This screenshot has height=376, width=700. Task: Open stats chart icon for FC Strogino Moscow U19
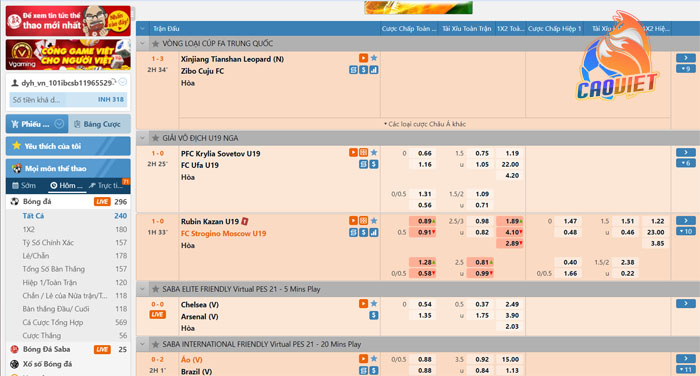[374, 232]
